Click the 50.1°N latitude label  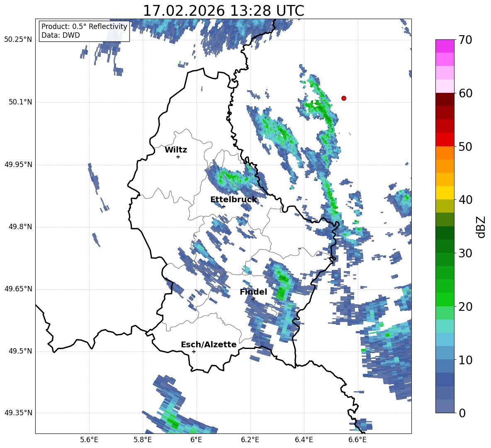click(x=21, y=102)
